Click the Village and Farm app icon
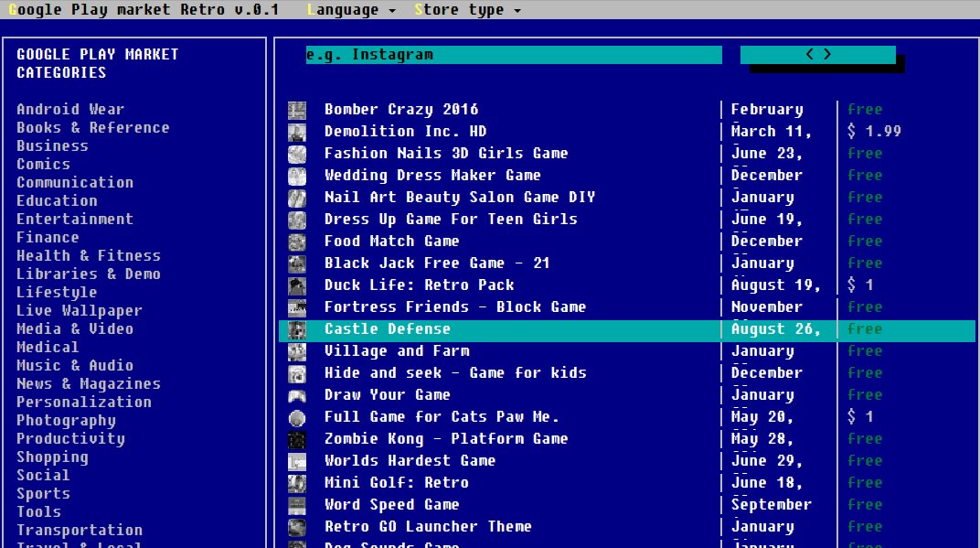The width and height of the screenshot is (980, 548). pyautogui.click(x=297, y=351)
